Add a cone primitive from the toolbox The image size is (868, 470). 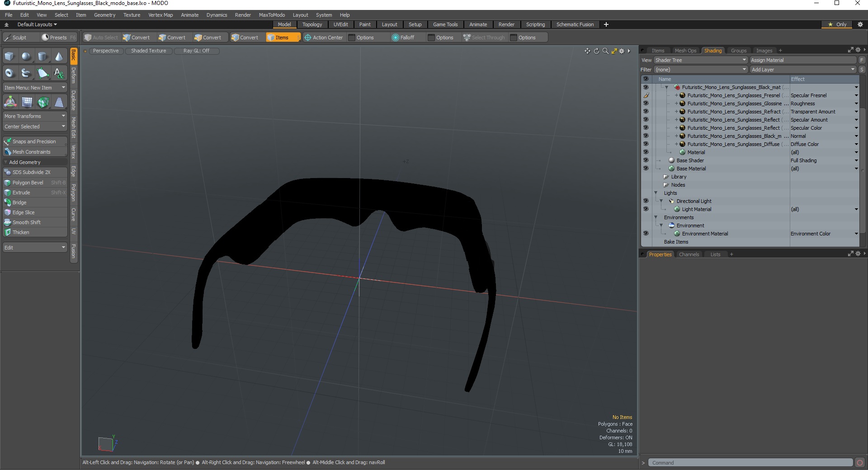59,56
